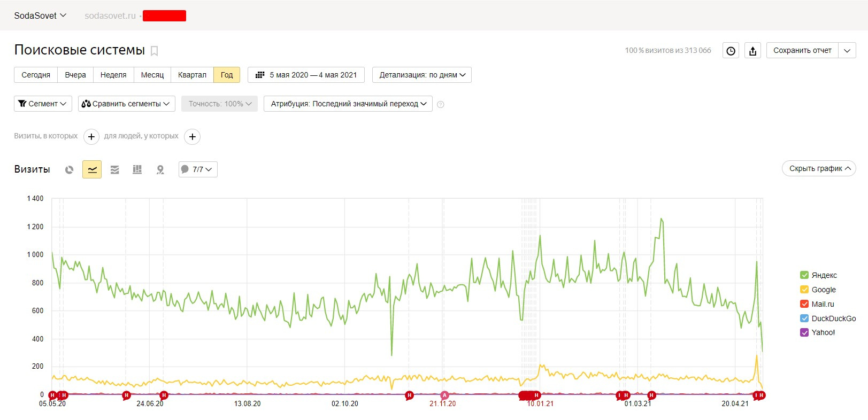Open the Детализация: по дням dropdown
Viewport: 868px width, 420px height.
[x=422, y=75]
